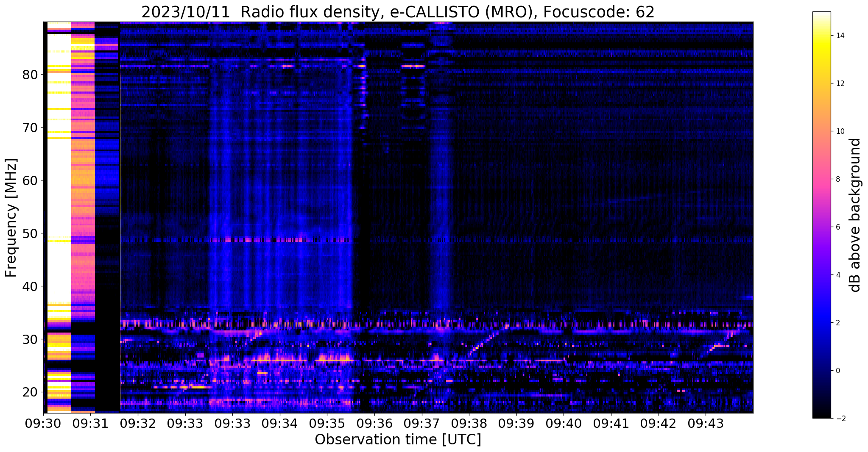Click the 09:42 time tick label
Image resolution: width=868 pixels, height=452 pixels.
pyautogui.click(x=658, y=424)
